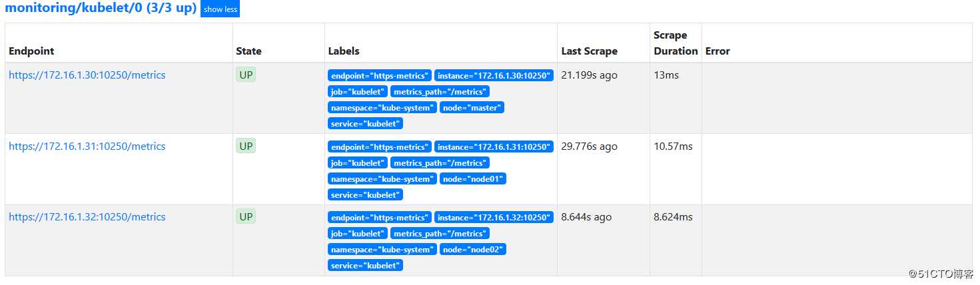Select the node="master" label badge
980x285 pixels.
pos(472,108)
